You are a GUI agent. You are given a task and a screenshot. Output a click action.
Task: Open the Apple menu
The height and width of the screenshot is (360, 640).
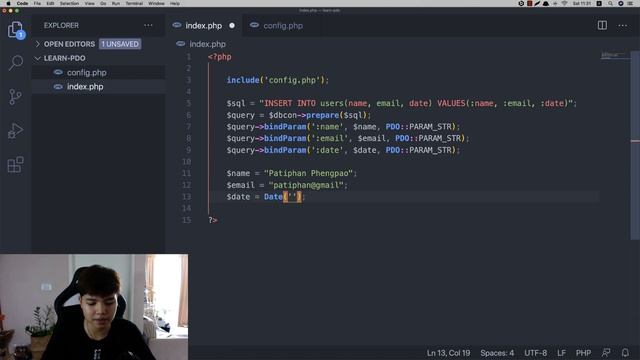point(8,3)
